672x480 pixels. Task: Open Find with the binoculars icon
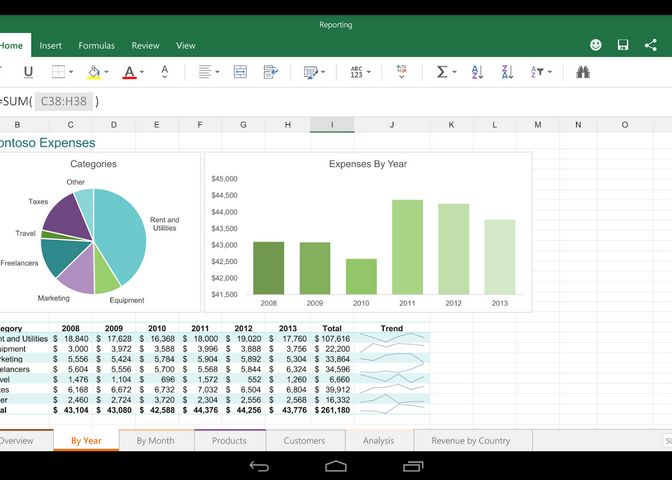(x=583, y=72)
